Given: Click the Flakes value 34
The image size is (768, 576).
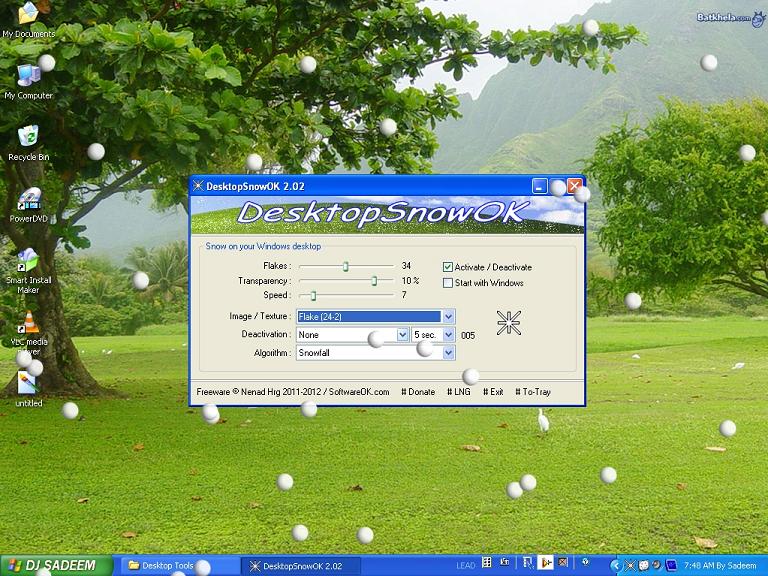Looking at the screenshot, I should (406, 265).
